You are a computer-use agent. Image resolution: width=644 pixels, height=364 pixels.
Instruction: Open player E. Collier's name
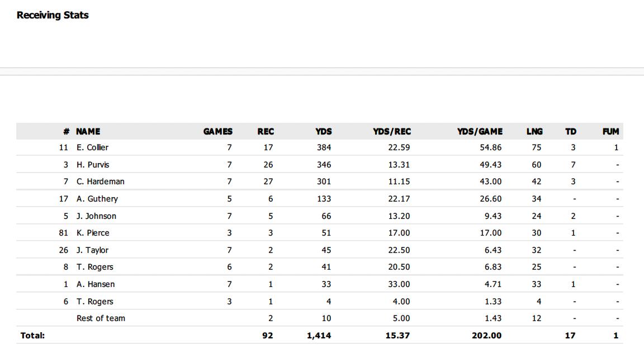point(92,147)
